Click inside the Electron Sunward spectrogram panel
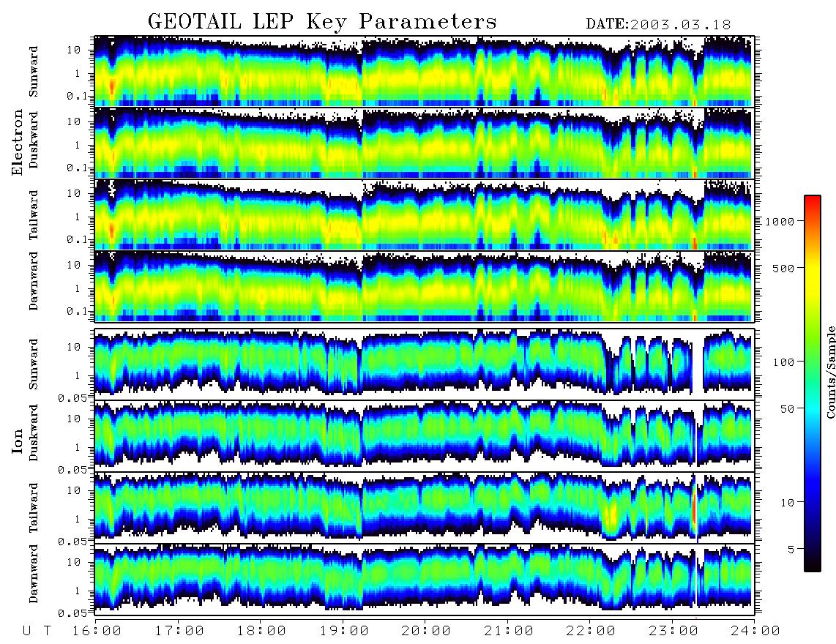836x644 pixels. (425, 71)
